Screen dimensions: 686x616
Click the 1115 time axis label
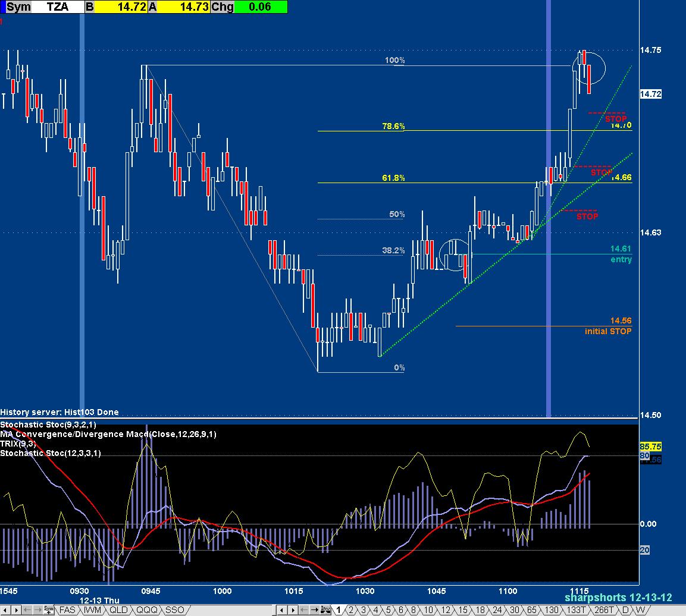(x=580, y=591)
